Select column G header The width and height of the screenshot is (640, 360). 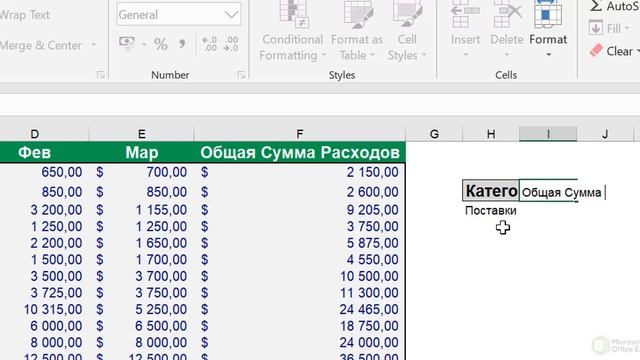pyautogui.click(x=434, y=134)
